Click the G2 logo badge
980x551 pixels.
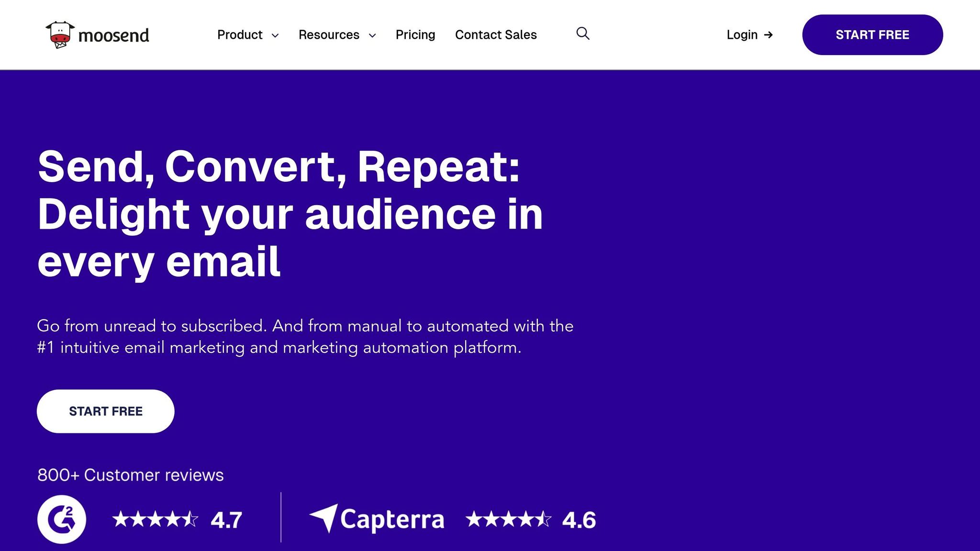[x=62, y=519]
